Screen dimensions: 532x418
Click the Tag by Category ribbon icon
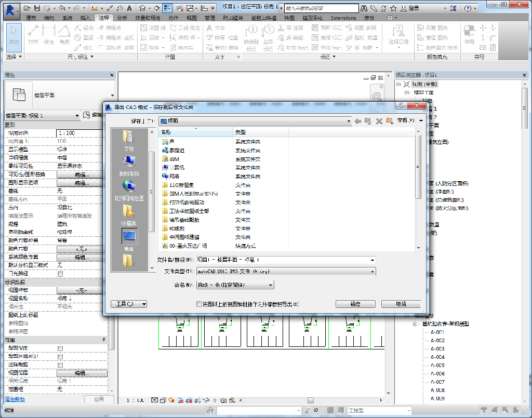[x=251, y=37]
